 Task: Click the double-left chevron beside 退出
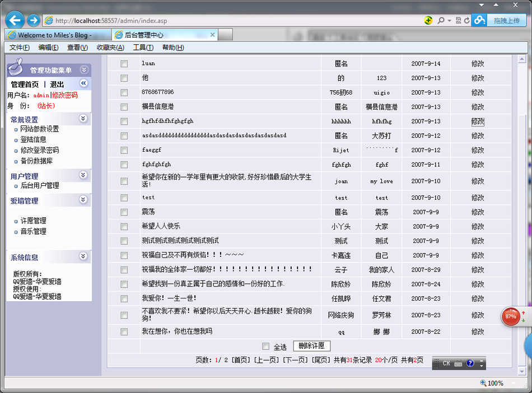click(x=83, y=83)
